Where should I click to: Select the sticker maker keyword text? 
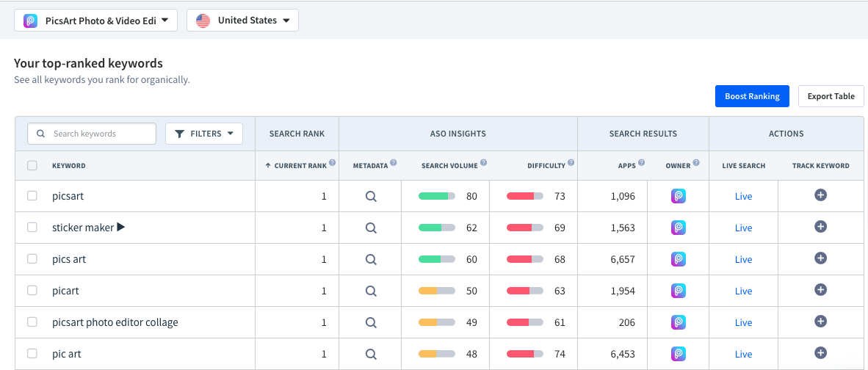click(83, 228)
